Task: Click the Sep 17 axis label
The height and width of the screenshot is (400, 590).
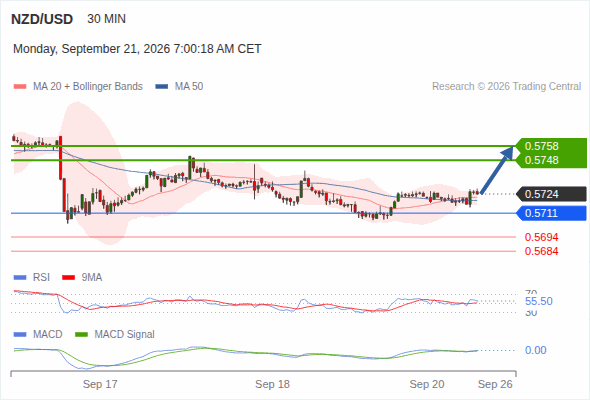Action: [100, 384]
